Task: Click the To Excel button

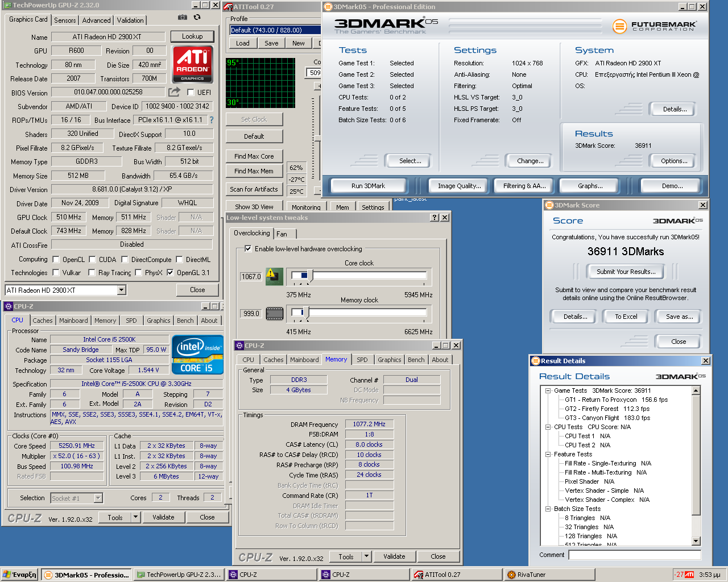Action: (x=626, y=317)
